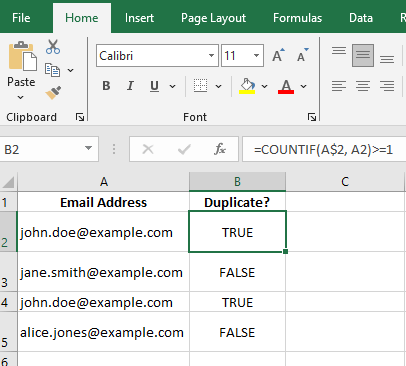The width and height of the screenshot is (406, 366).
Task: Decrease font size with the smaller A
Action: coord(302,55)
